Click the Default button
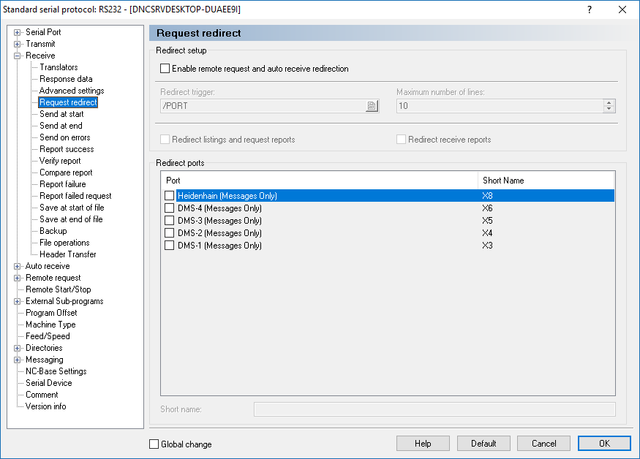Image resolution: width=640 pixels, height=459 pixels. coord(483,443)
